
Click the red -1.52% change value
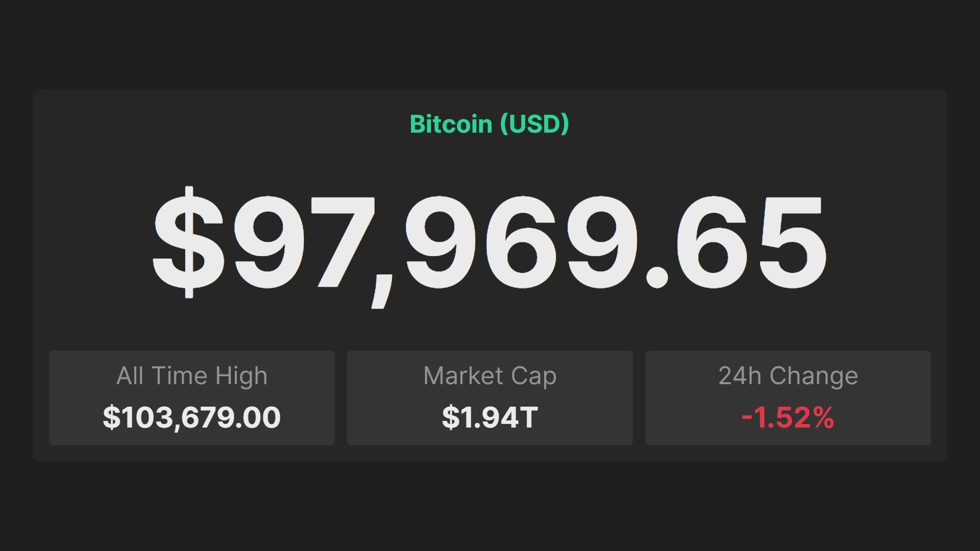pyautogui.click(x=788, y=417)
